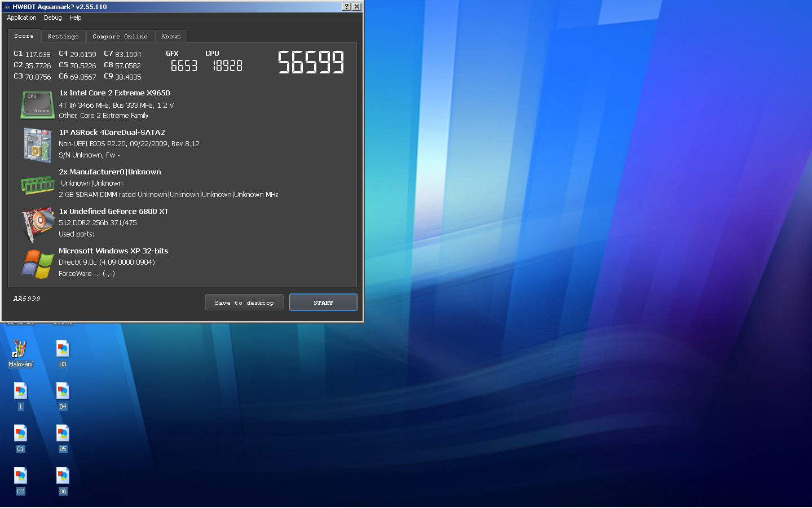Click the Intel Core 2 Extreme X9650 text
The image size is (812, 508).
tap(114, 93)
